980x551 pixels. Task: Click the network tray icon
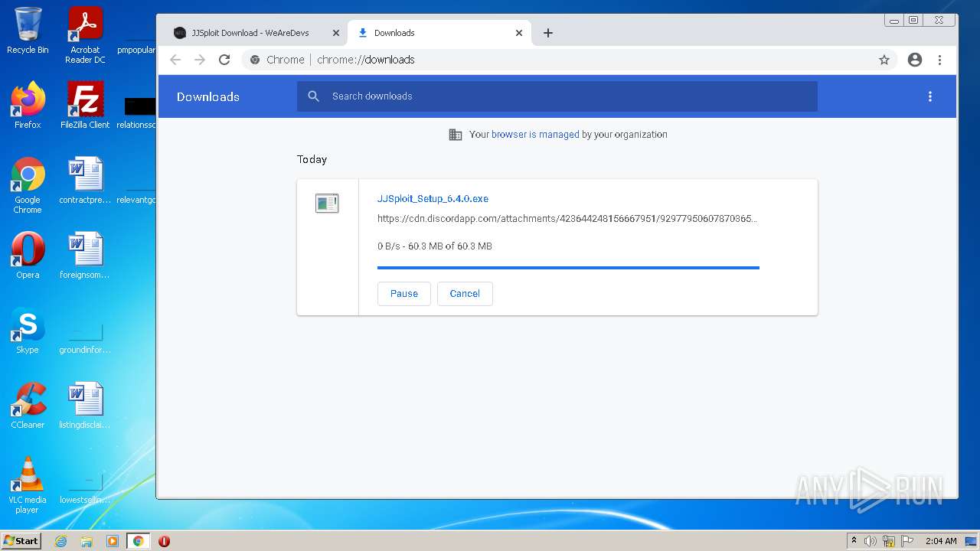pyautogui.click(x=889, y=541)
